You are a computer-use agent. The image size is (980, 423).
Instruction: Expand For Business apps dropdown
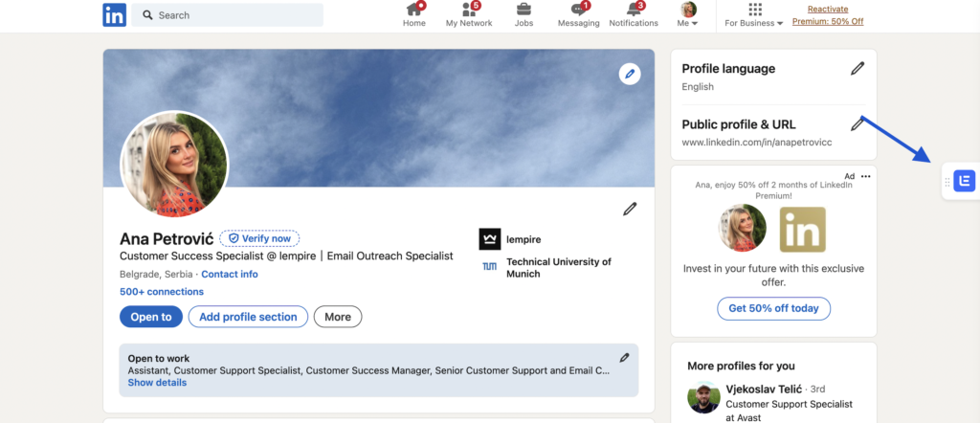[x=754, y=14]
